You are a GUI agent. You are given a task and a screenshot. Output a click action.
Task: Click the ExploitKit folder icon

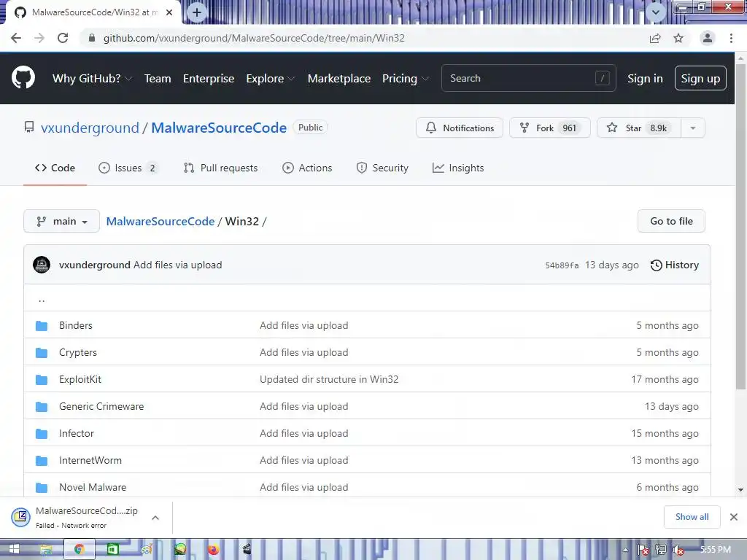coord(42,379)
